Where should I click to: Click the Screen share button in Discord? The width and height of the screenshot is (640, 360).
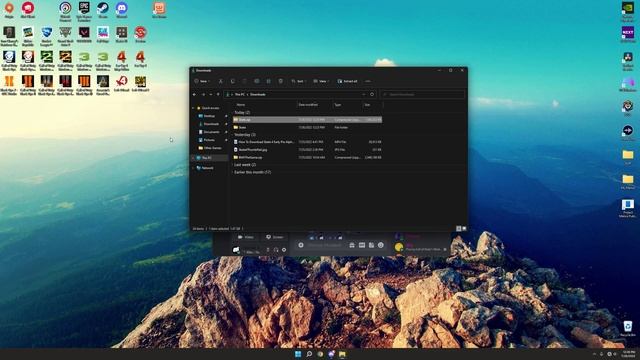274,237
